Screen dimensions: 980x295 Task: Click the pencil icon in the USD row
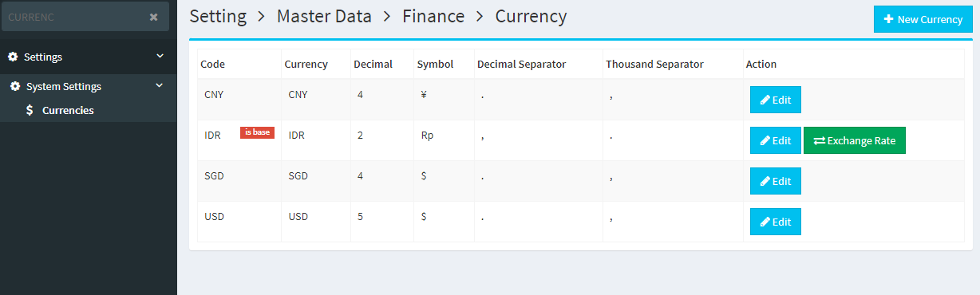(765, 222)
